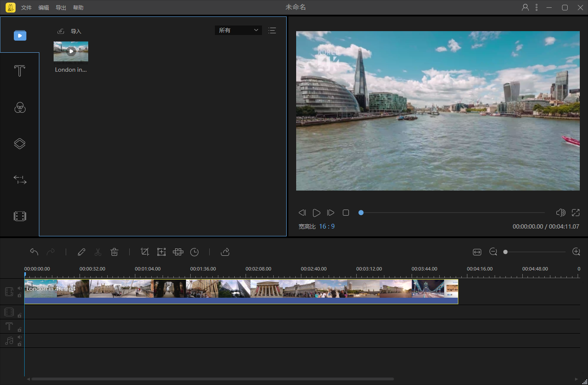Mute the main video track
The width and height of the screenshot is (588, 385).
(x=19, y=288)
